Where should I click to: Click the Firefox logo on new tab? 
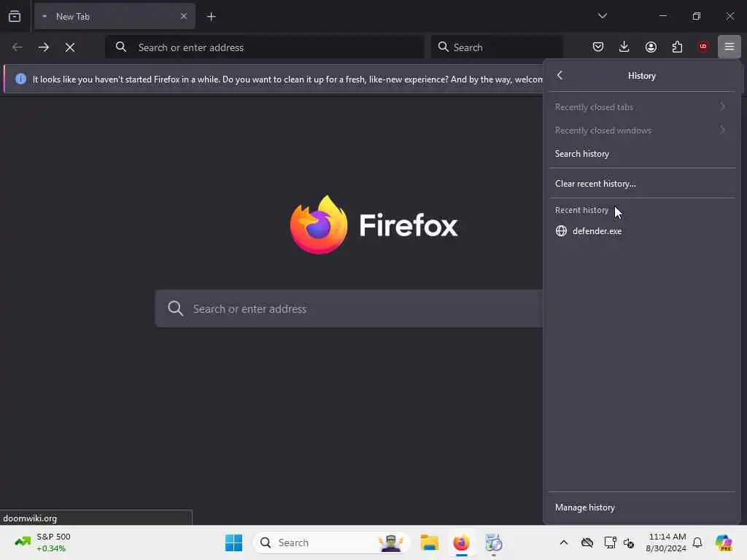(x=373, y=225)
